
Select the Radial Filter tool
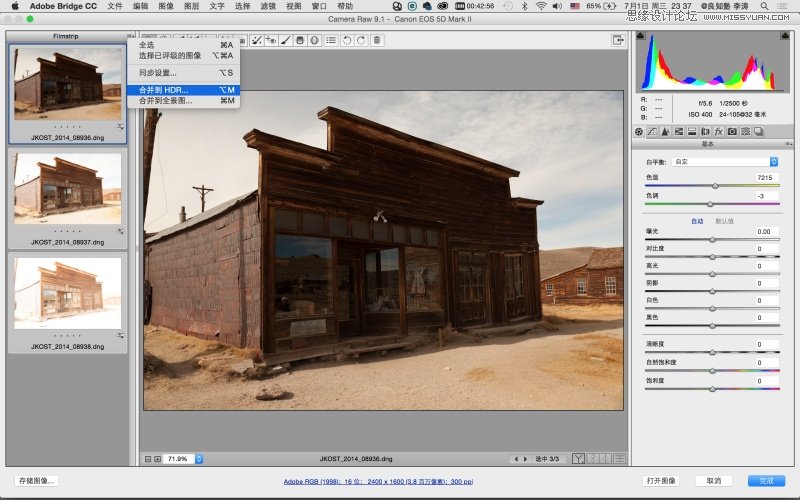(314, 40)
